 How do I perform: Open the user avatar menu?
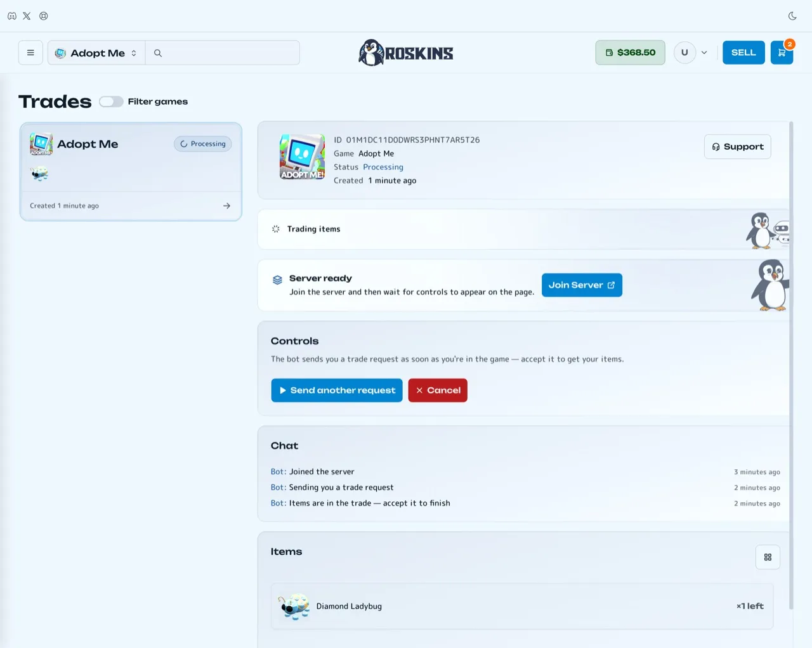coord(684,53)
